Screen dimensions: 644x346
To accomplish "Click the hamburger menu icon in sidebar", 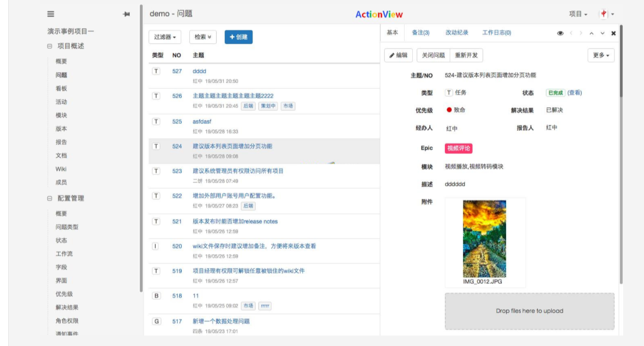I will point(51,15).
